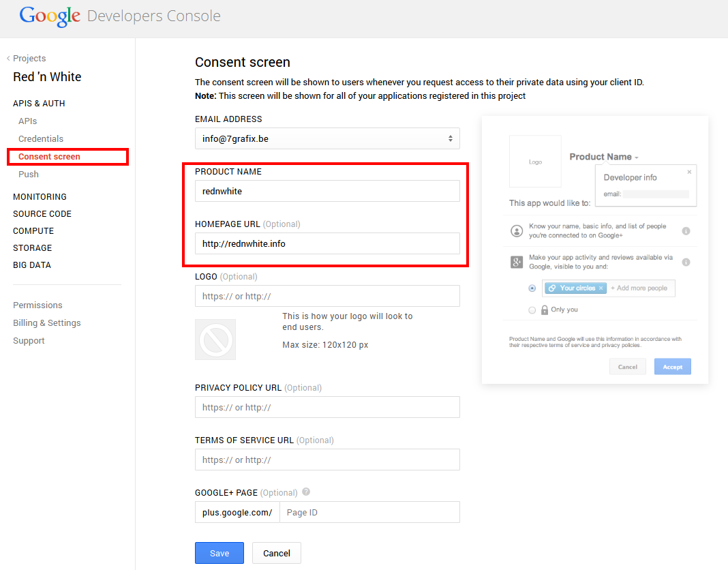Image resolution: width=728 pixels, height=570 pixels.
Task: Click the lock icon beside Only you
Action: (545, 310)
